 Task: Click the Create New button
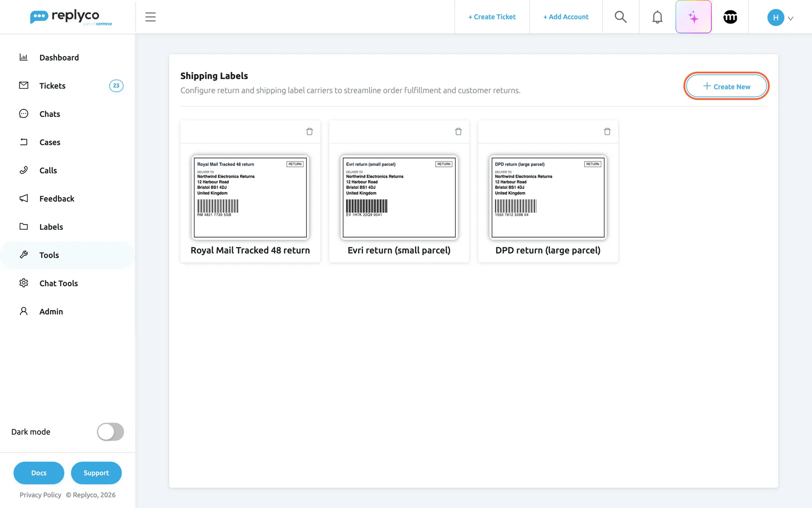pyautogui.click(x=726, y=86)
